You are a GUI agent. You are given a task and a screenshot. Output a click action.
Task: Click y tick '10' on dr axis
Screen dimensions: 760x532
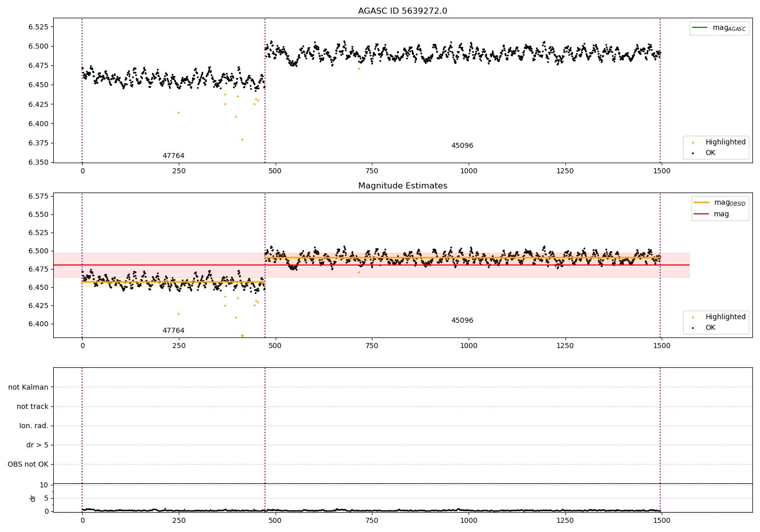(x=44, y=485)
